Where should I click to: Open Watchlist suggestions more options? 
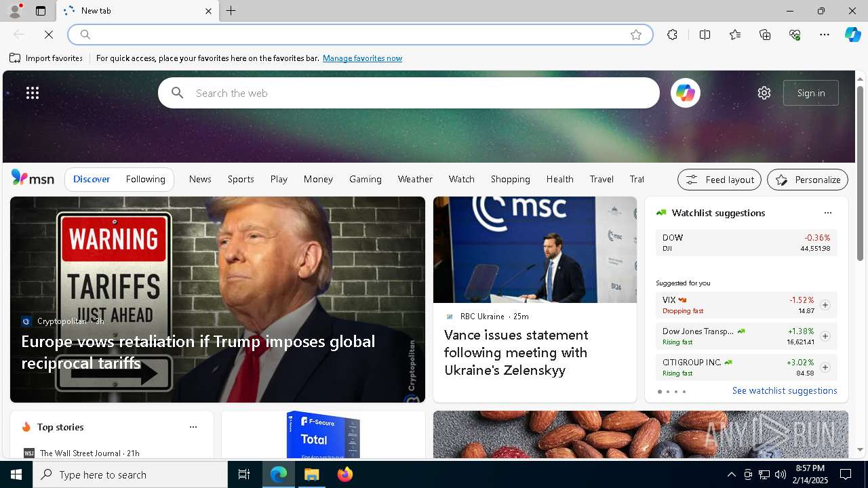pos(828,213)
